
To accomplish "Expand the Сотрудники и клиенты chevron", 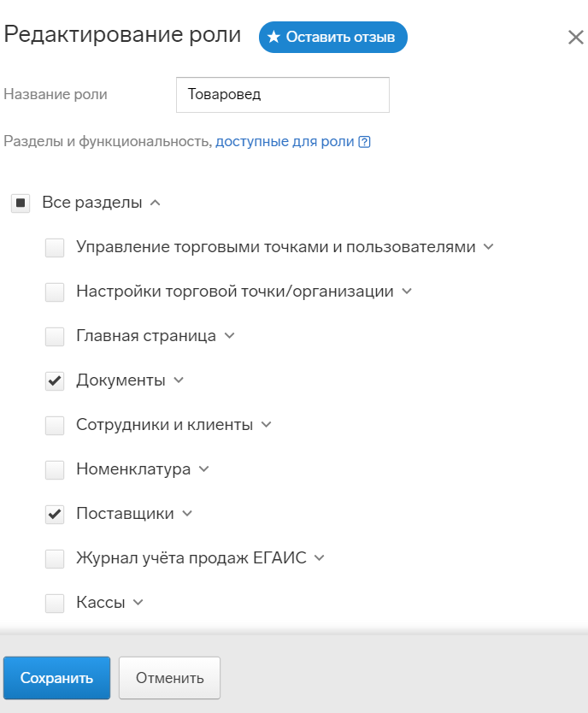I will 267,425.
